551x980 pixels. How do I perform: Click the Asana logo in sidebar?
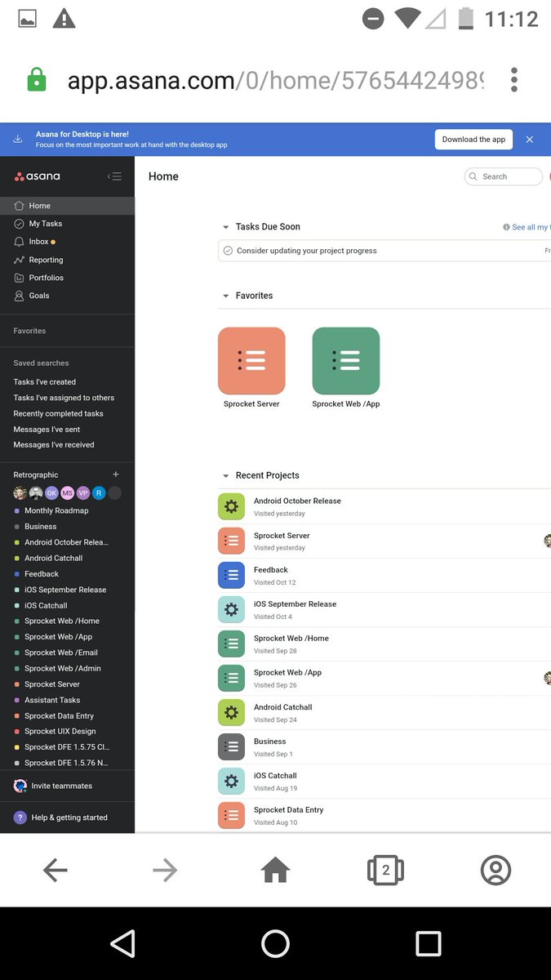click(37, 176)
